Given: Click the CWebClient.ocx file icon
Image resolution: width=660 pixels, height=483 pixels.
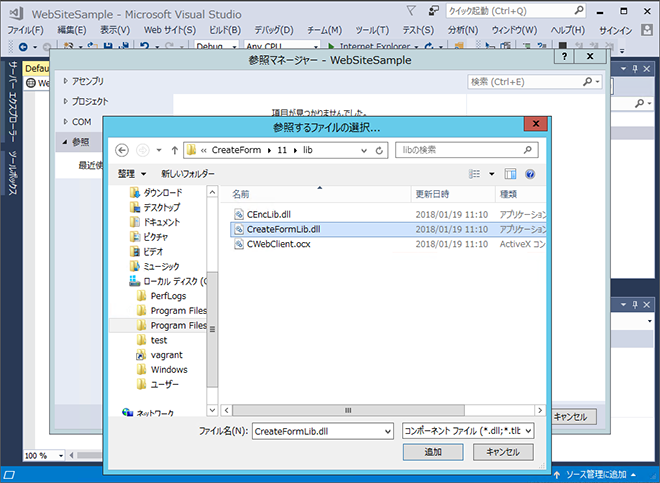Looking at the screenshot, I should pos(239,244).
